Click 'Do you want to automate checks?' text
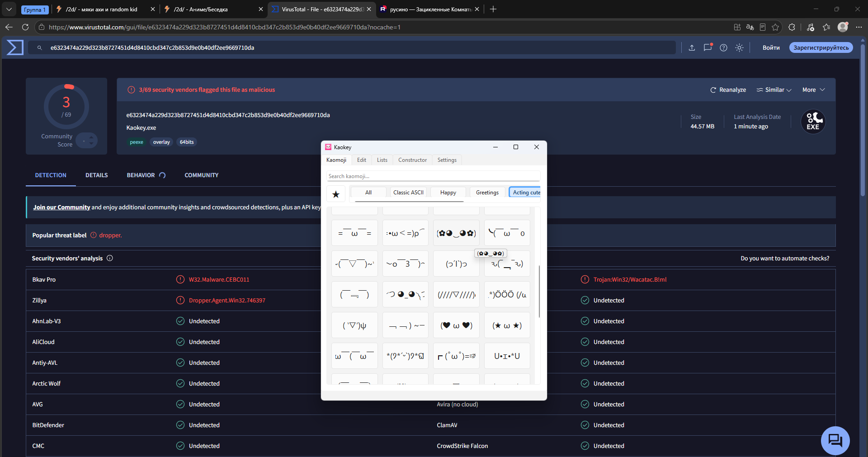The height and width of the screenshot is (457, 868). point(785,259)
